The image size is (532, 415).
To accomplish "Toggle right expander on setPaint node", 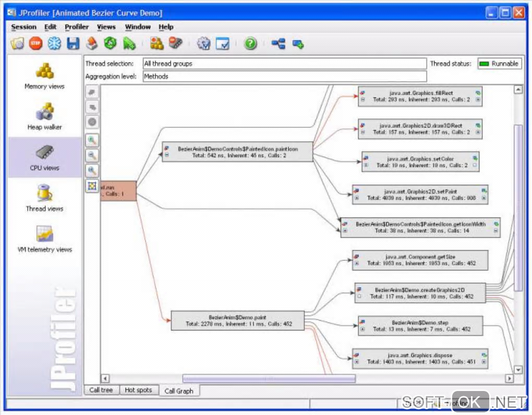I will [x=484, y=198].
